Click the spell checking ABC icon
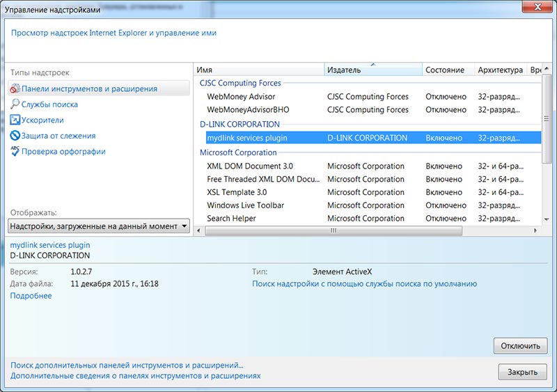 [15, 151]
